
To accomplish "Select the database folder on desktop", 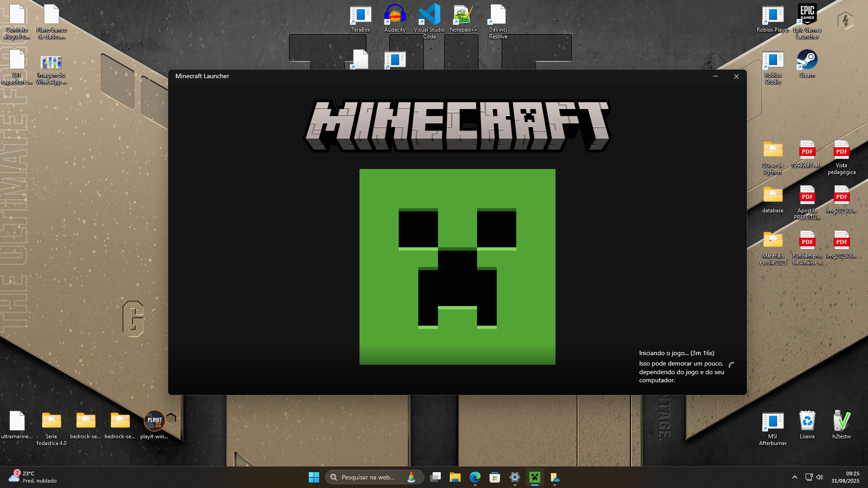I will pyautogui.click(x=773, y=200).
